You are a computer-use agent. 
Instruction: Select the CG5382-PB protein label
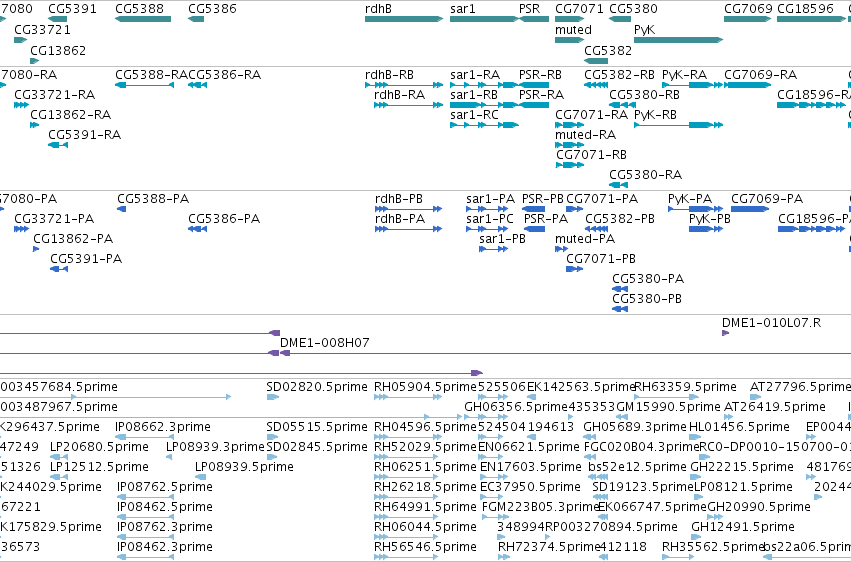tap(620, 219)
